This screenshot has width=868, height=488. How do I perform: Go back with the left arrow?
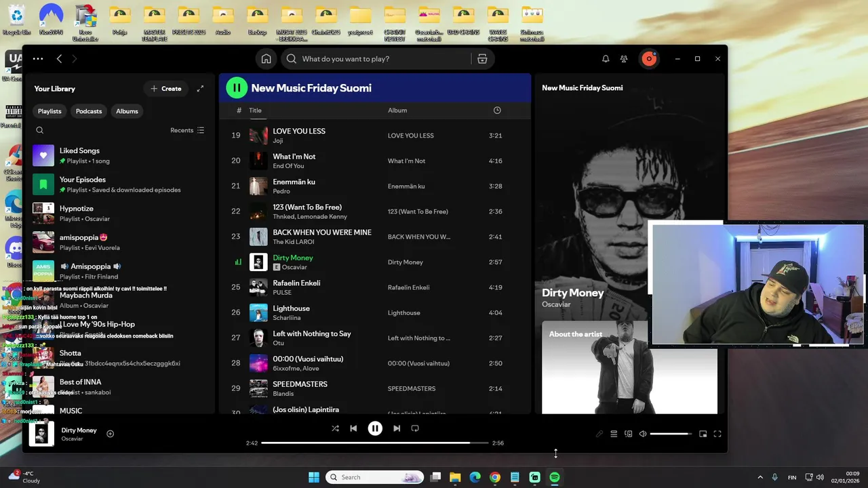(59, 59)
